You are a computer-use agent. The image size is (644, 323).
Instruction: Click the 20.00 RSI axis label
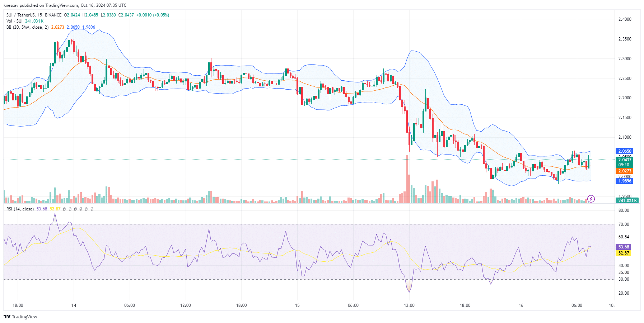pyautogui.click(x=624, y=293)
